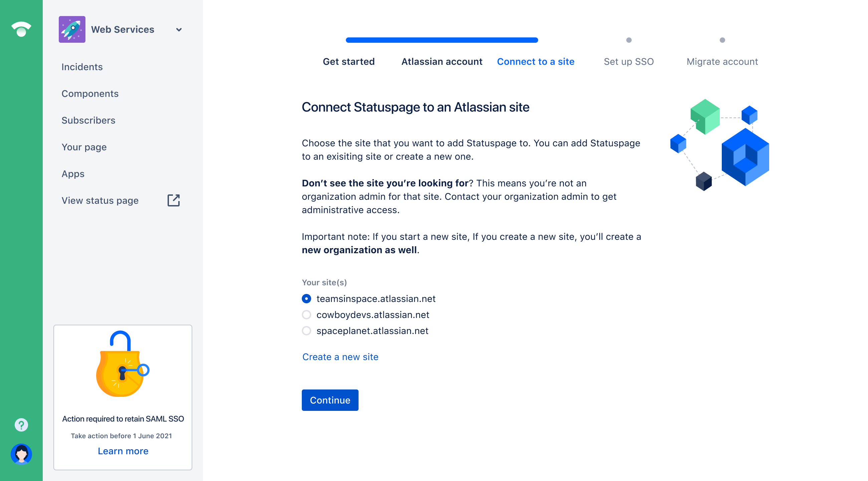Image resolution: width=868 pixels, height=481 pixels.
Task: Click the Get started step indicator
Action: pos(349,61)
